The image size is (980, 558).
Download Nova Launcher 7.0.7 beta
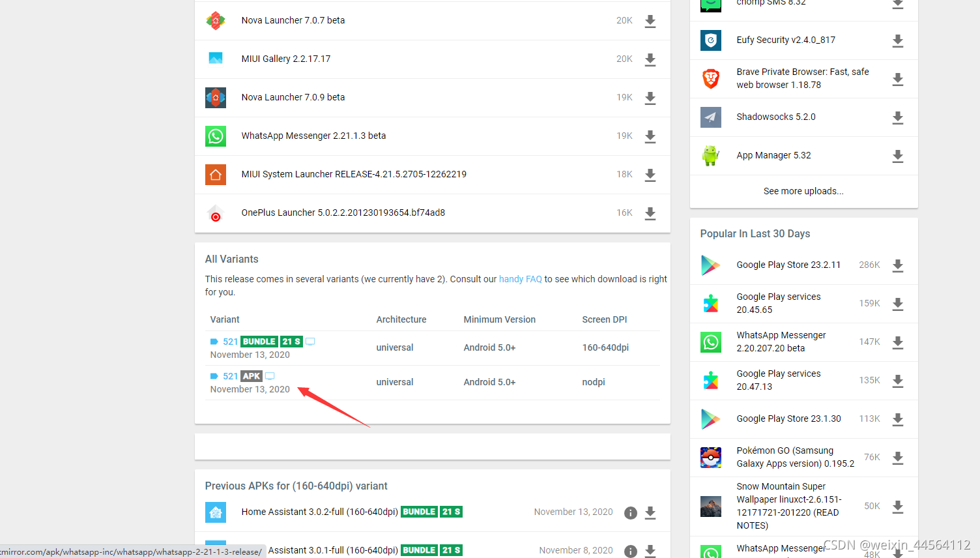(650, 22)
